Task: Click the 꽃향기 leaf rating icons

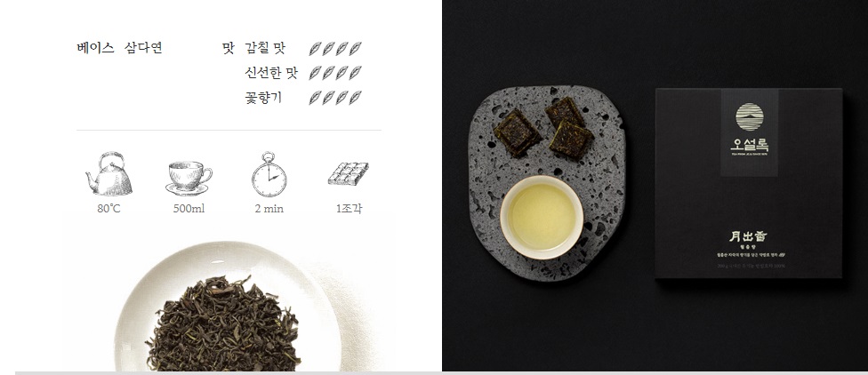Action: click(335, 98)
